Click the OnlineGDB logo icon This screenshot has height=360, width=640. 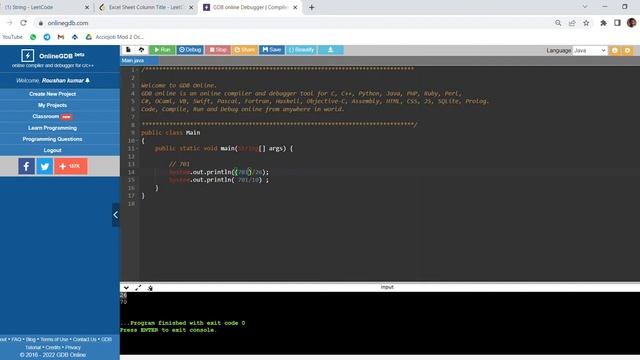(x=28, y=55)
